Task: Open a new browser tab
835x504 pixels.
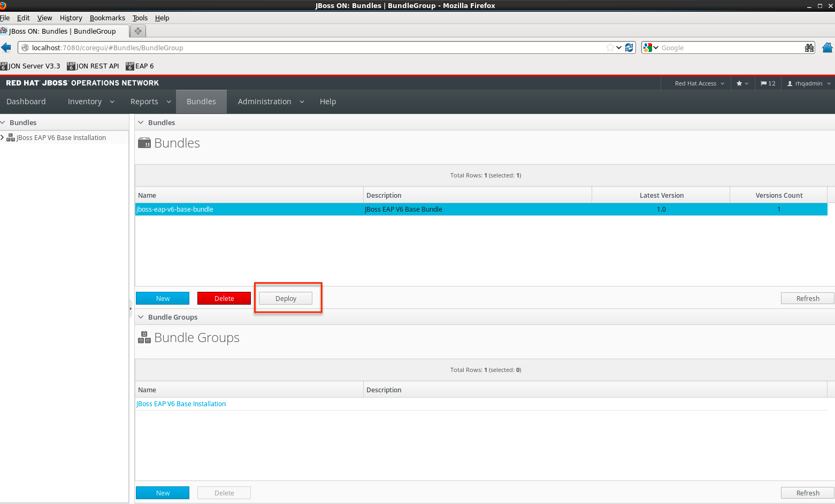Action: pyautogui.click(x=138, y=31)
